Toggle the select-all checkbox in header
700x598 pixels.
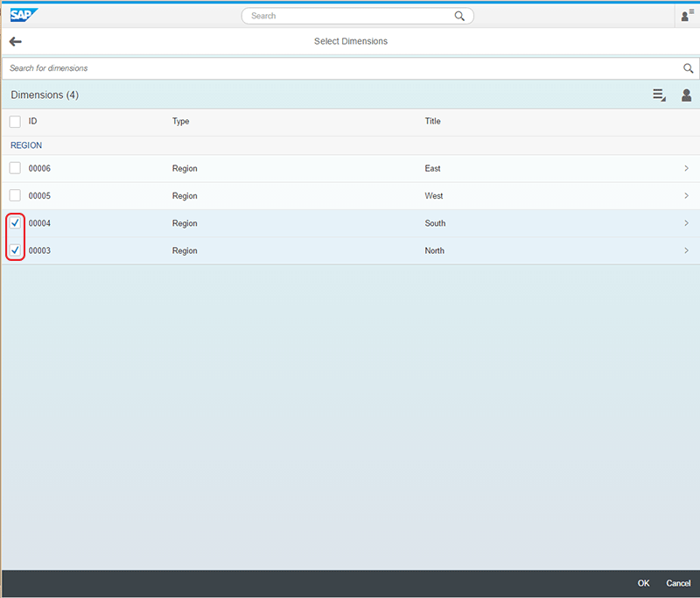click(15, 122)
